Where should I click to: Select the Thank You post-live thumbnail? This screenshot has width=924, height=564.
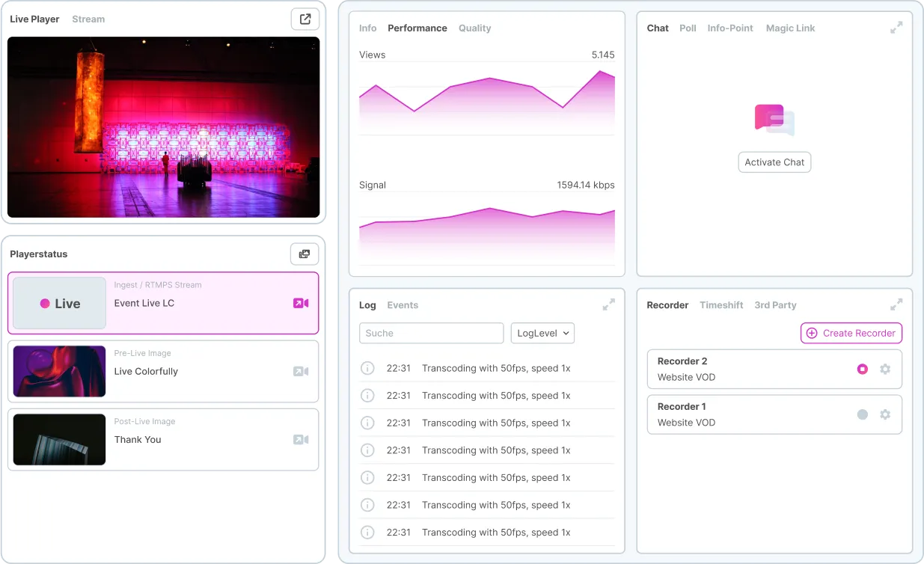pos(59,440)
